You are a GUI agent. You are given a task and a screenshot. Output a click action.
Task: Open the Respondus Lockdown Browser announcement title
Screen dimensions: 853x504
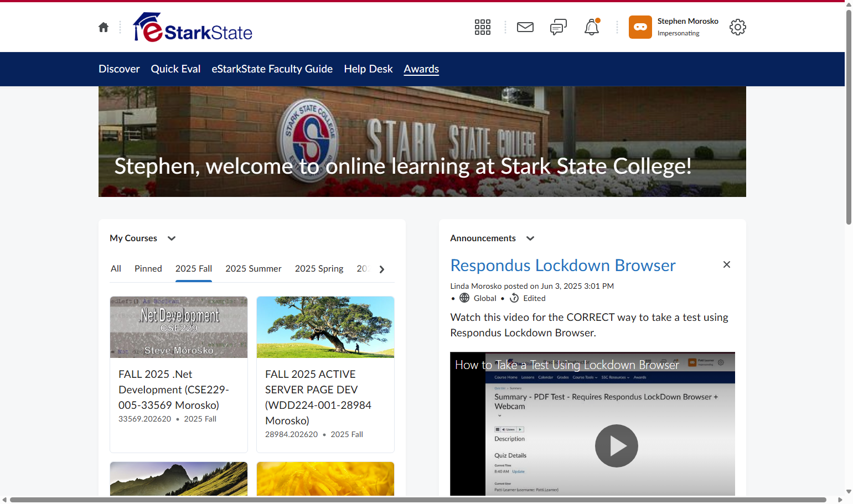[563, 266]
